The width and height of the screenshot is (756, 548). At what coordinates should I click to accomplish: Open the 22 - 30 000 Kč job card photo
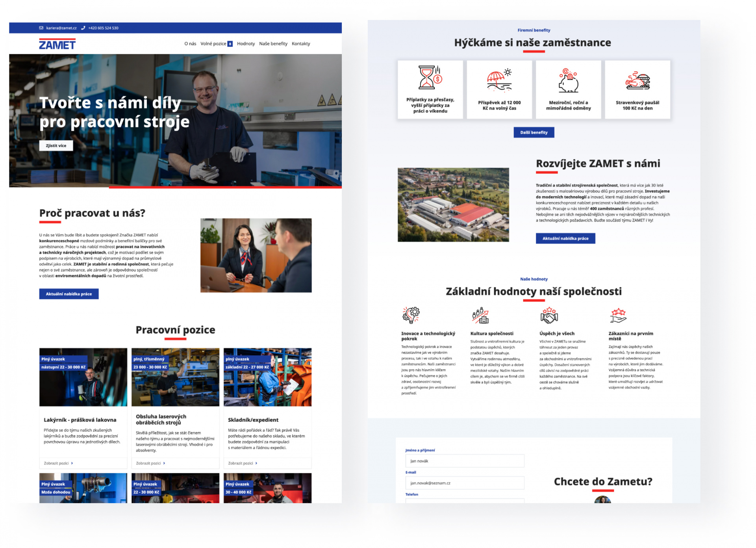(175, 488)
